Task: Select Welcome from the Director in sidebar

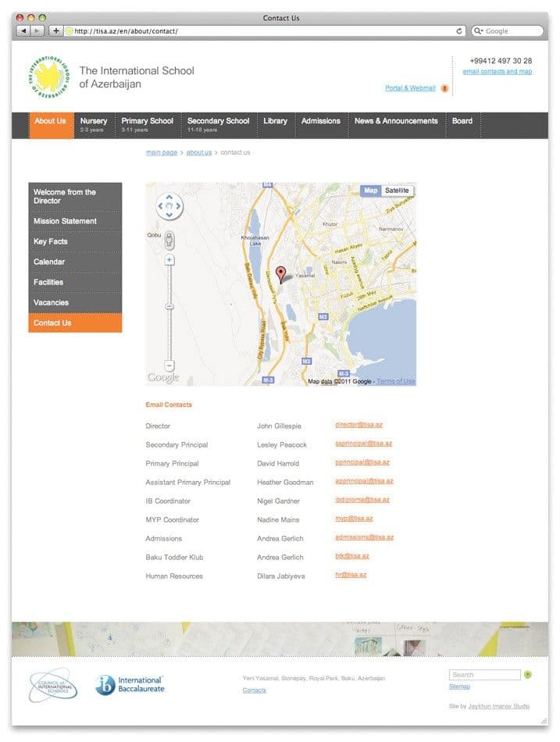Action: 75,196
